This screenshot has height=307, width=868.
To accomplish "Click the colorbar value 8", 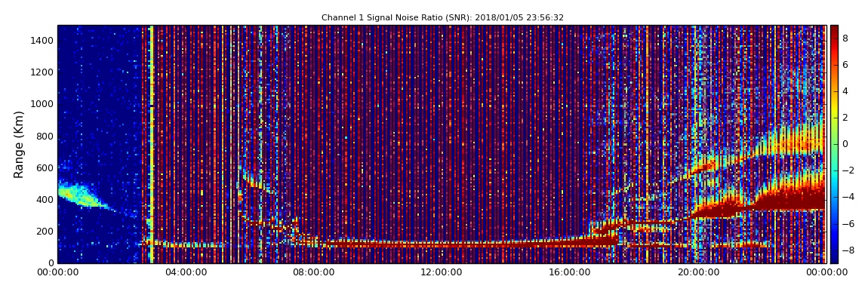I will (x=846, y=38).
